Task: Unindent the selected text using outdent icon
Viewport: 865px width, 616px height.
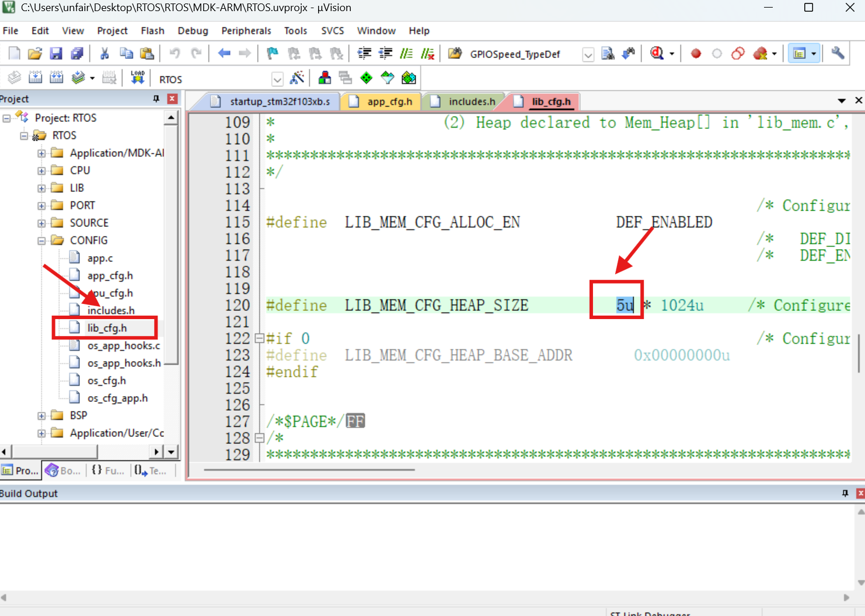Action: [x=385, y=54]
